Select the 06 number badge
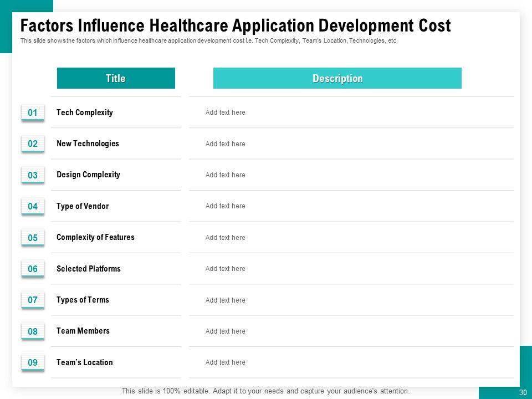 33,269
